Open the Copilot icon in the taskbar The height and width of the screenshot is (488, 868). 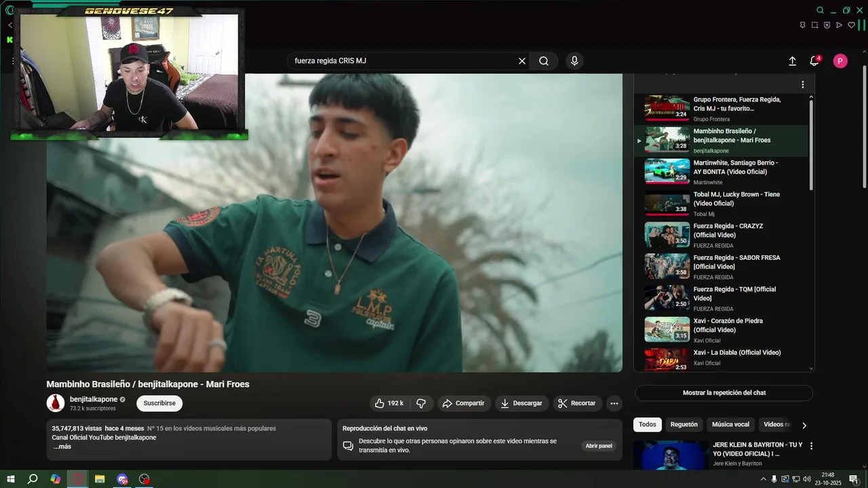click(x=56, y=479)
